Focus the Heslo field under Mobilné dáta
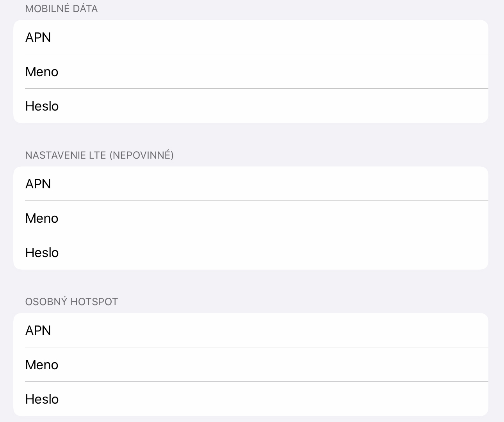Viewport: 504px width, 422px height. pos(251,106)
